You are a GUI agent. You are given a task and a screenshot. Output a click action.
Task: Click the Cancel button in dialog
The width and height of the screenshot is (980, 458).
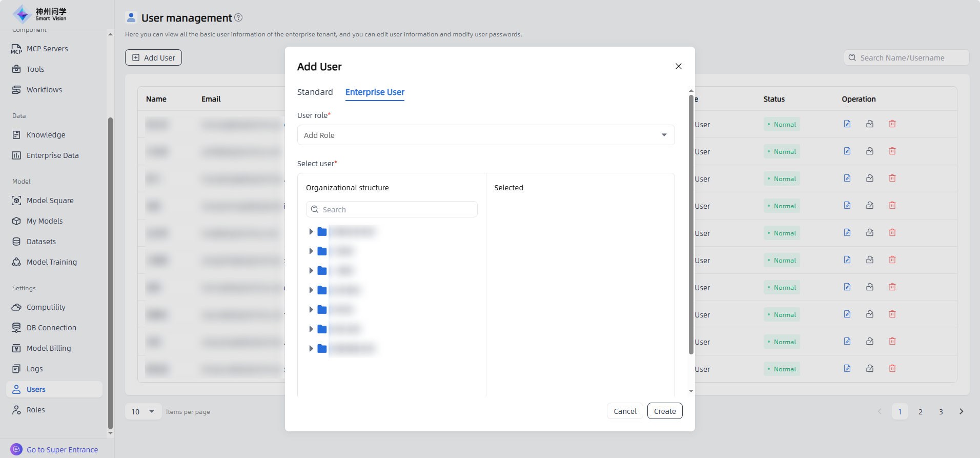(625, 411)
